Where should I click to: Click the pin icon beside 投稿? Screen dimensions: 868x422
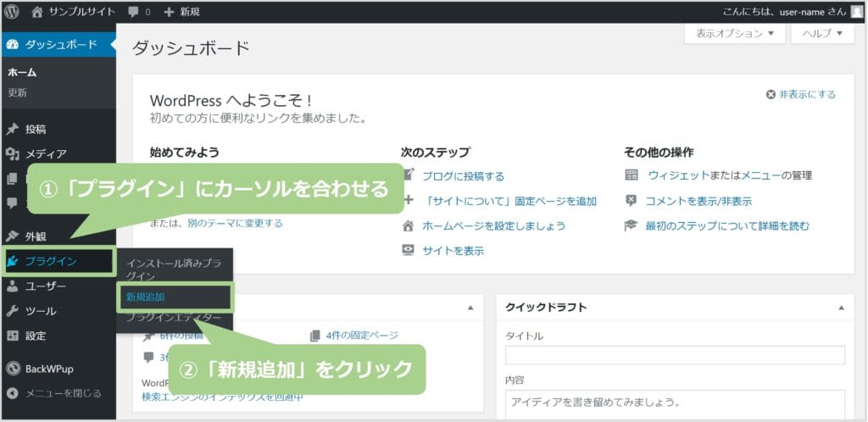point(12,130)
